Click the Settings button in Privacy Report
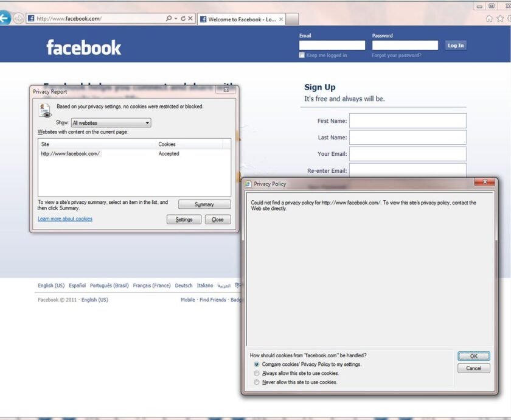The height and width of the screenshot is (420, 511). coord(184,220)
